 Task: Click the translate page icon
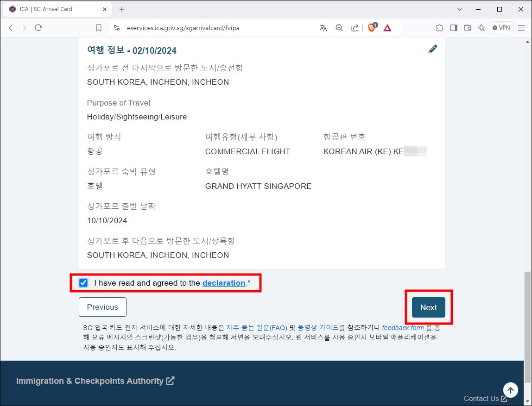pos(323,28)
